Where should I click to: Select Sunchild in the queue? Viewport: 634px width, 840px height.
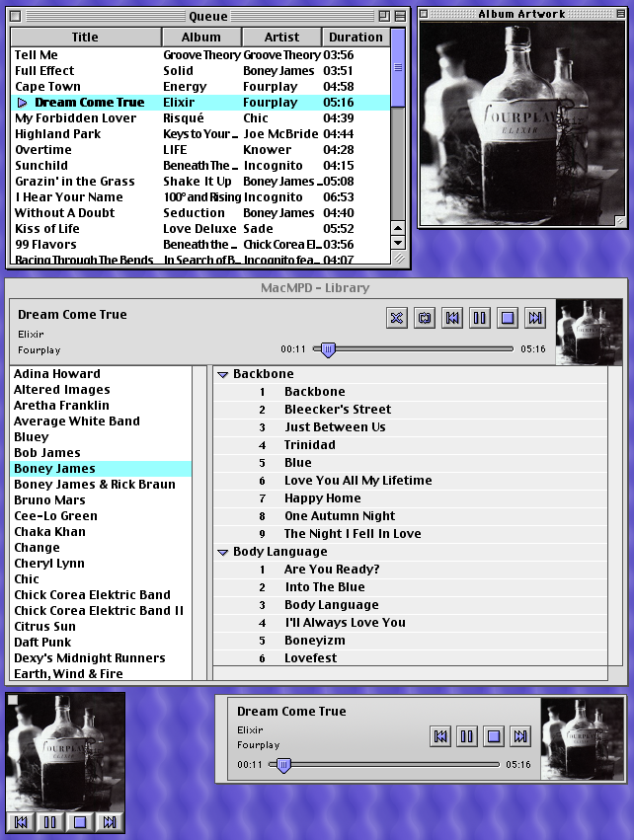[200, 166]
